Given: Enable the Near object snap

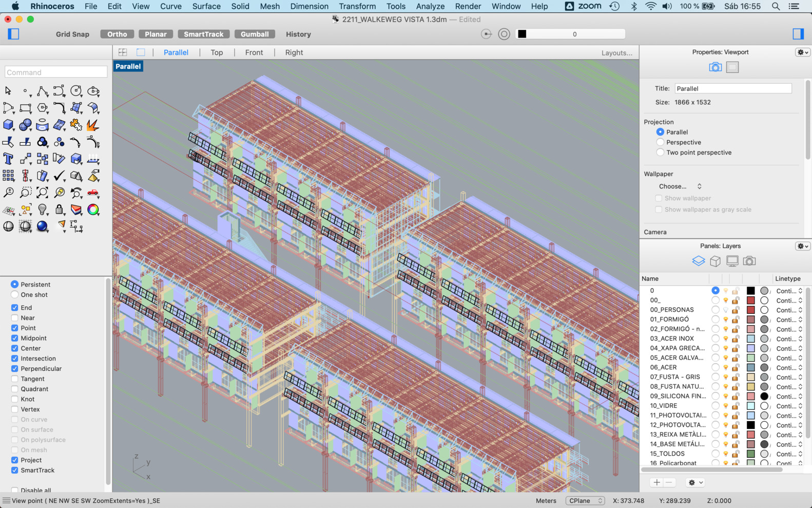Looking at the screenshot, I should point(15,318).
